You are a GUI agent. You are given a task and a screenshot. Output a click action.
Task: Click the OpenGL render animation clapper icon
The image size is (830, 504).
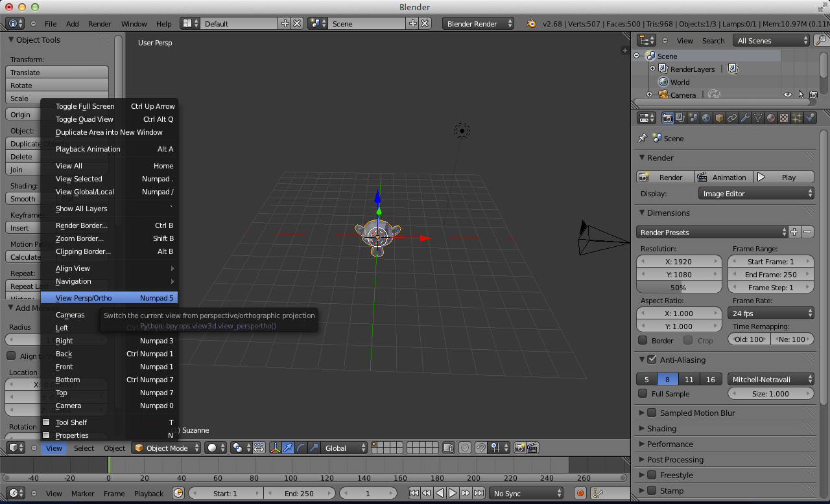[532, 448]
